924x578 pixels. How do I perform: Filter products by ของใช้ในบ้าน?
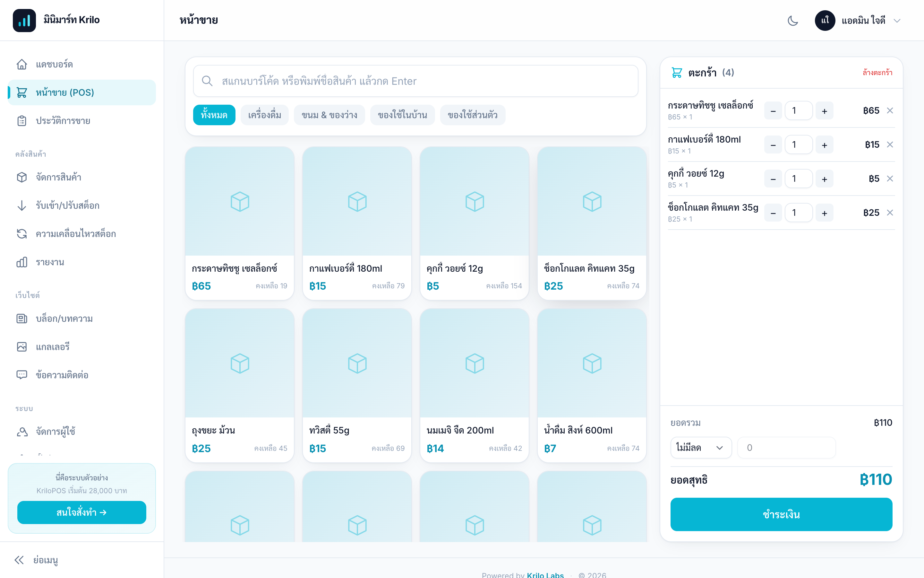[402, 115]
